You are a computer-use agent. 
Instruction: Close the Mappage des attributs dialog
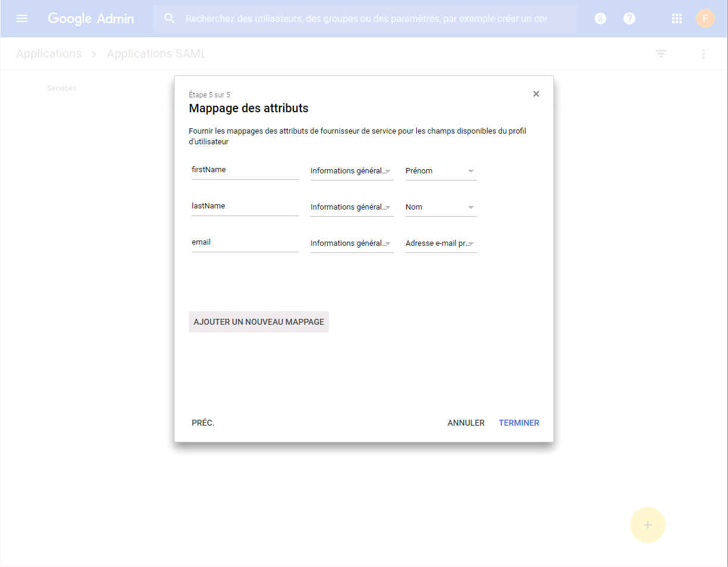[536, 94]
